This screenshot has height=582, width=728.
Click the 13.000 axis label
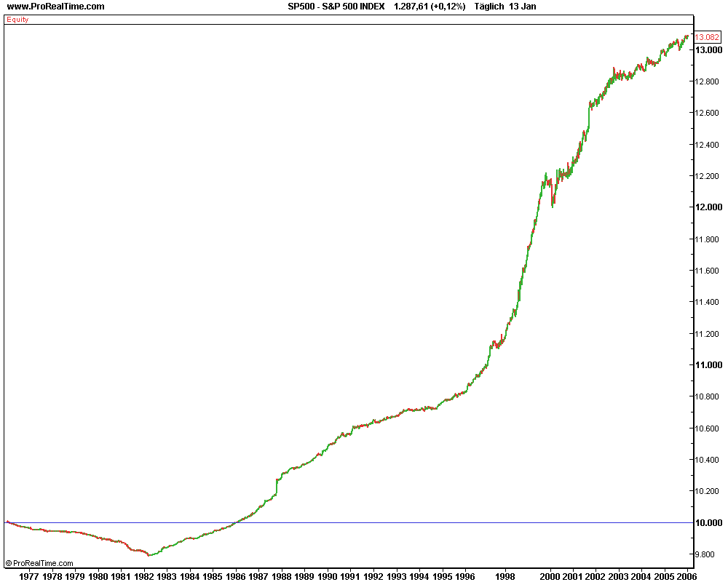708,50
